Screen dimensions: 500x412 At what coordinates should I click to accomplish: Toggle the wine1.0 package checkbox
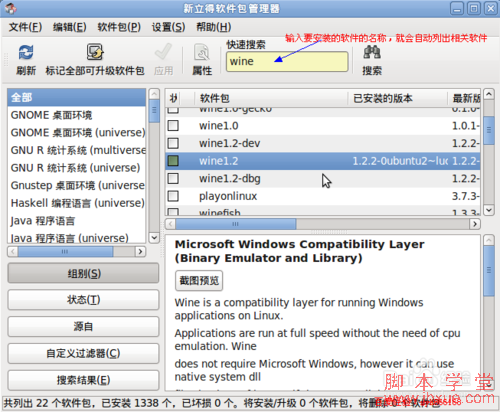173,126
